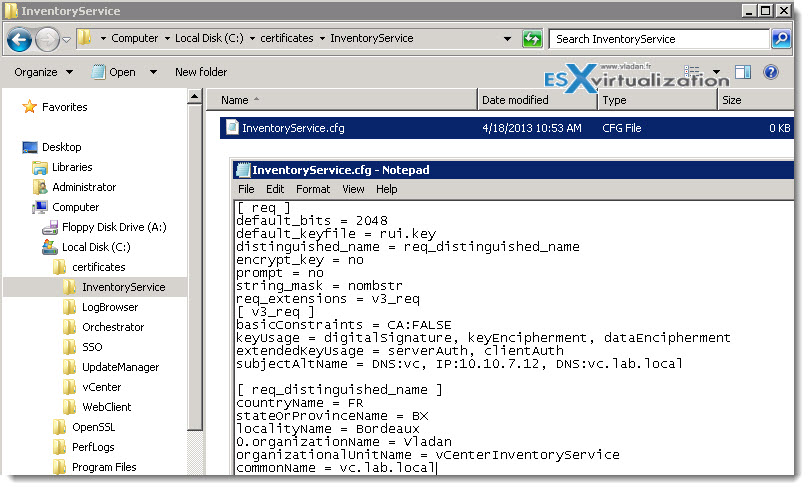Select certificates folder in tree
Viewport: 809px width, 490px height.
(99, 267)
